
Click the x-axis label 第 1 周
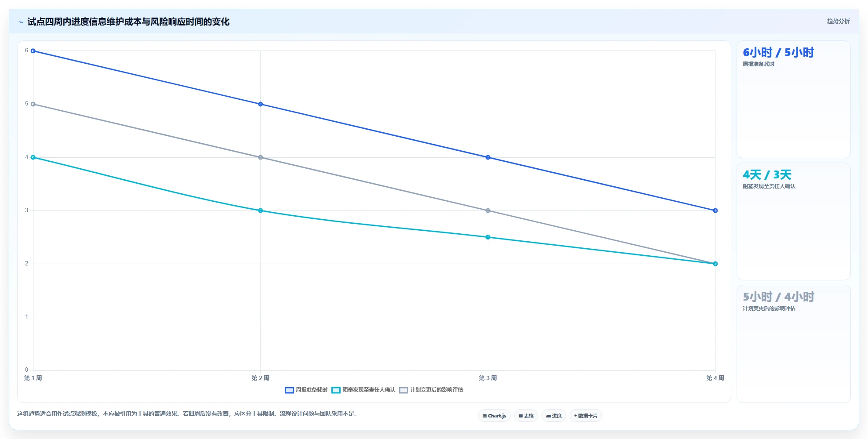tap(33, 378)
